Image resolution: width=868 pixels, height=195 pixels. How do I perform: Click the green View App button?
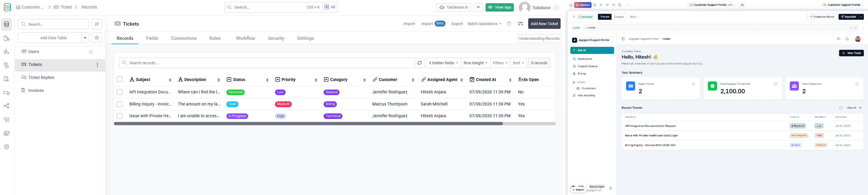pos(499,7)
